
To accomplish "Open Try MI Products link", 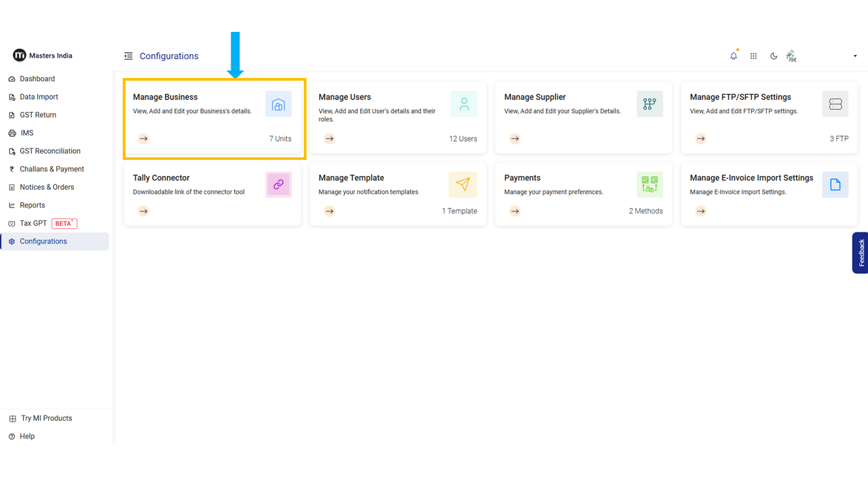I will [x=46, y=418].
